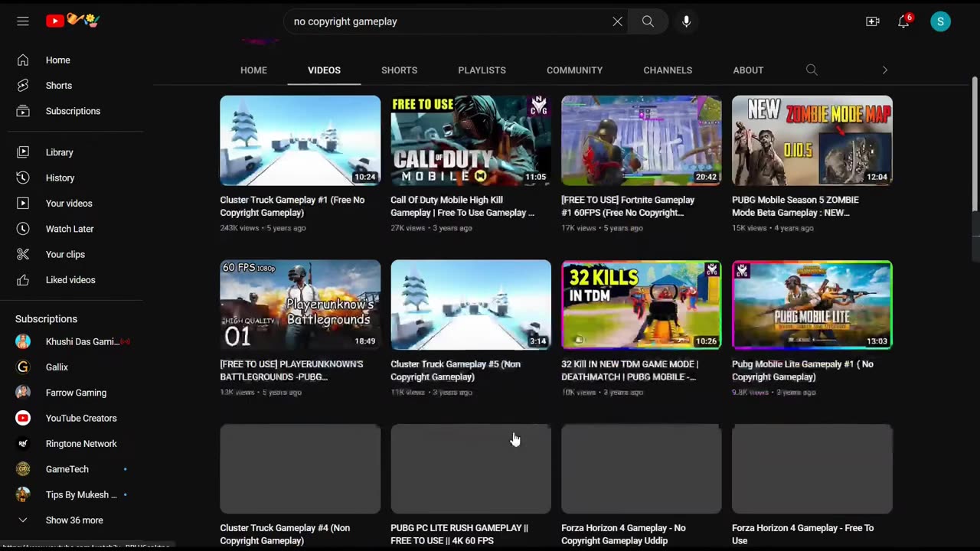Click the Subscriptions section heading
This screenshot has width=980, height=551.
tap(46, 318)
